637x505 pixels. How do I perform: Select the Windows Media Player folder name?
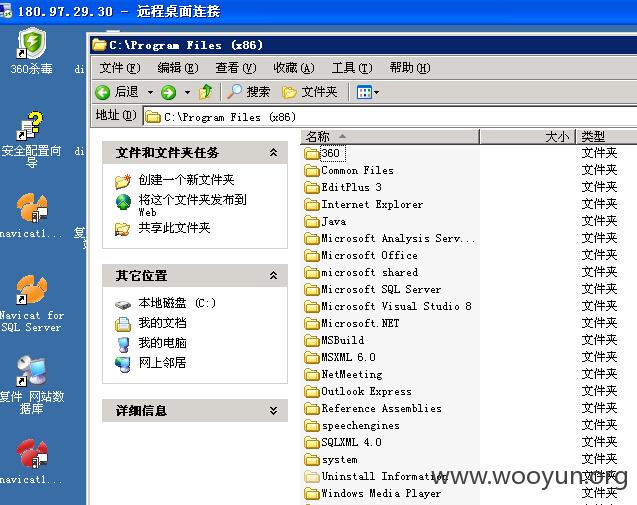tap(381, 493)
